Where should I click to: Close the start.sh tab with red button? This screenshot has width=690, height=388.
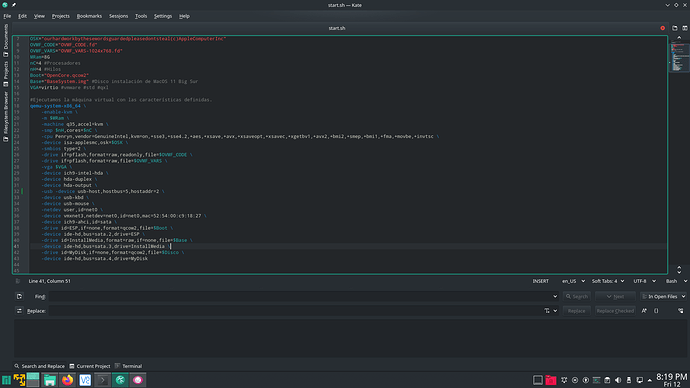pyautogui.click(x=662, y=28)
